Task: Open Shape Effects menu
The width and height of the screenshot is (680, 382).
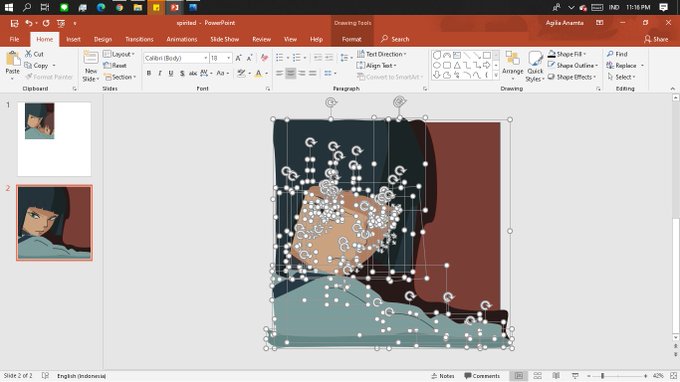Action: tap(572, 77)
